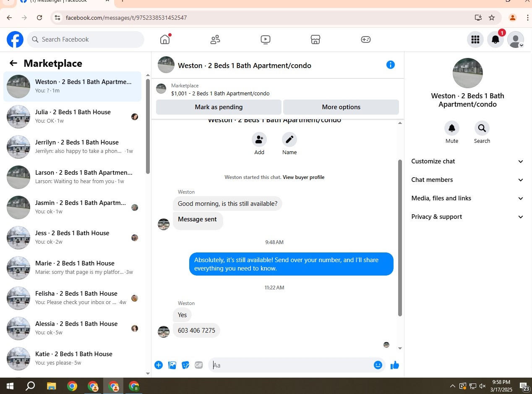Open more actions plus icon

[x=159, y=365]
